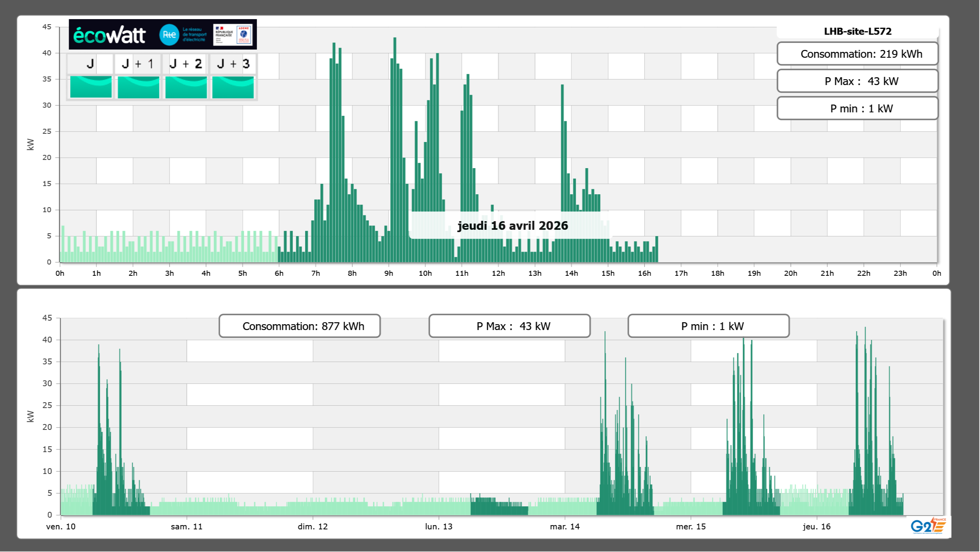Click the 12h tick on daily chart
This screenshot has width=980, height=552.
click(498, 273)
